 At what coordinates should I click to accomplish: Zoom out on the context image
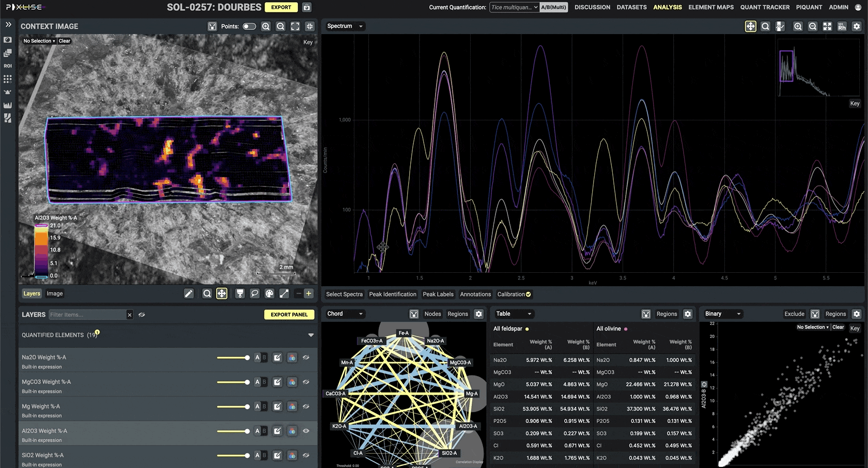click(x=281, y=26)
